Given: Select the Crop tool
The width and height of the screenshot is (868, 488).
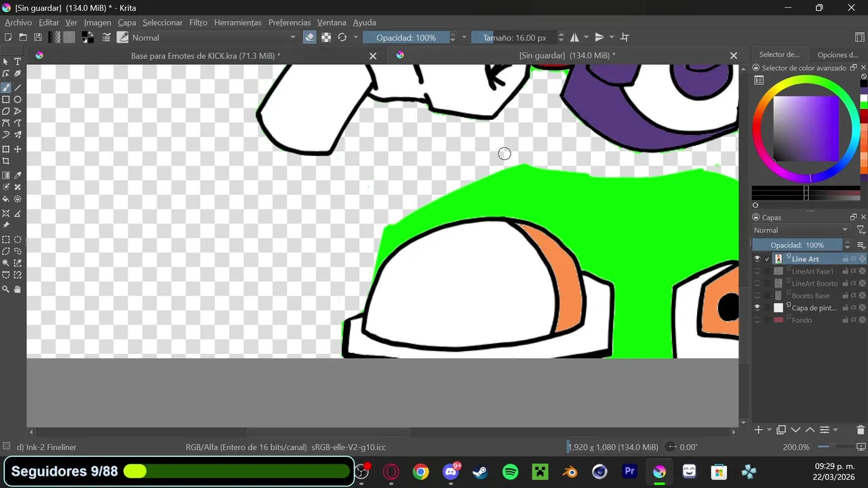Looking at the screenshot, I should [x=6, y=161].
